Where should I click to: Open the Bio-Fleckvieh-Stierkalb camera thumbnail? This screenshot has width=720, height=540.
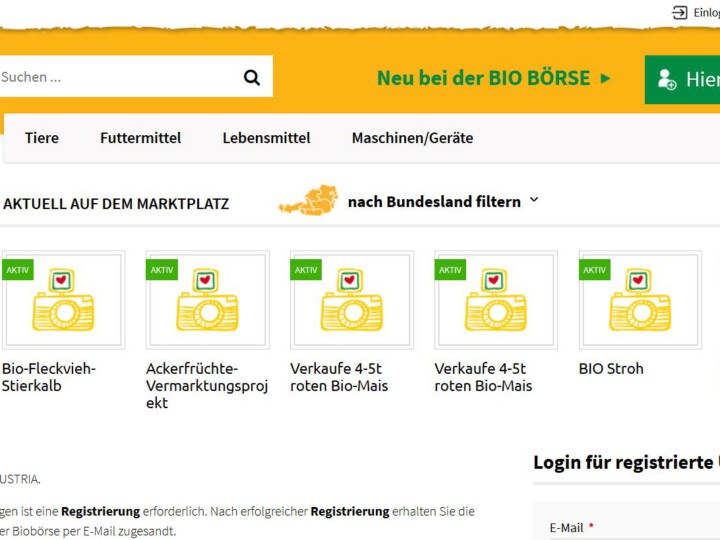pos(63,300)
